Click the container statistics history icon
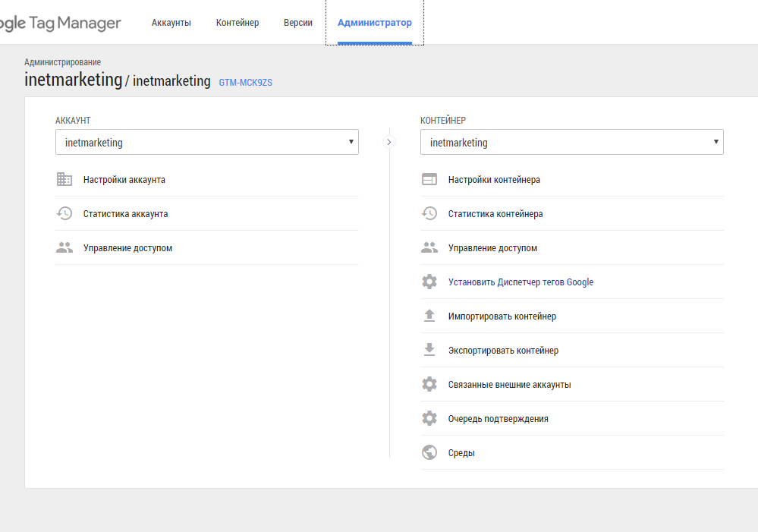This screenshot has height=532, width=758. pyautogui.click(x=429, y=213)
